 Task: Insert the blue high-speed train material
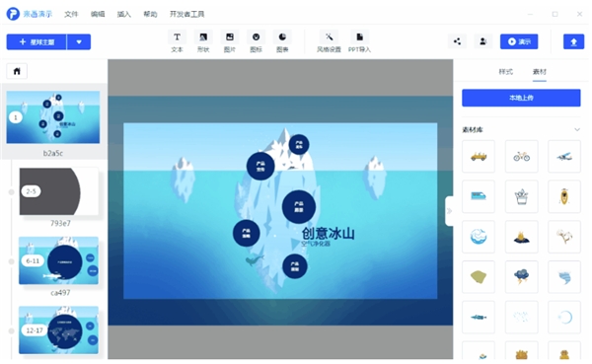point(479,196)
